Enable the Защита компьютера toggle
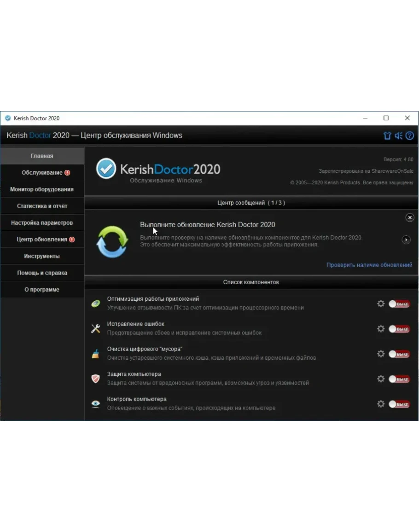The image size is (419, 532). [399, 379]
